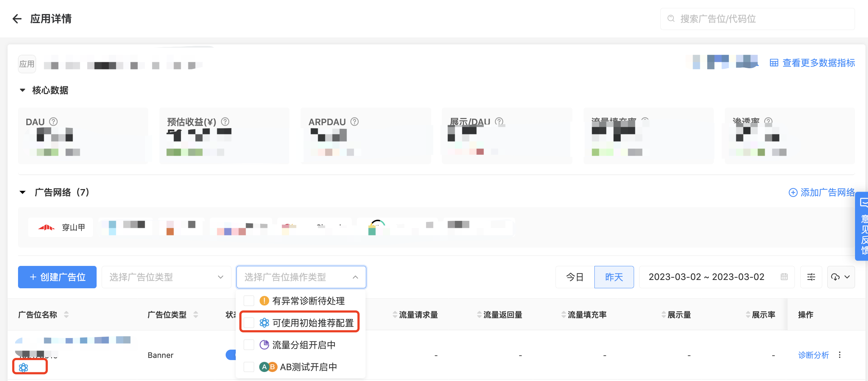Switch to the 今日 tab
The image size is (868, 381).
tap(575, 277)
